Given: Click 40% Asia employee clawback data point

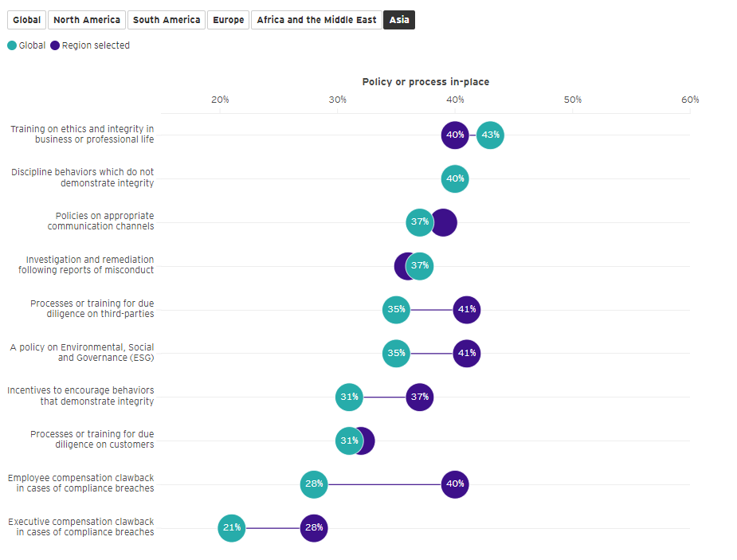Looking at the screenshot, I should pyautogui.click(x=455, y=484).
